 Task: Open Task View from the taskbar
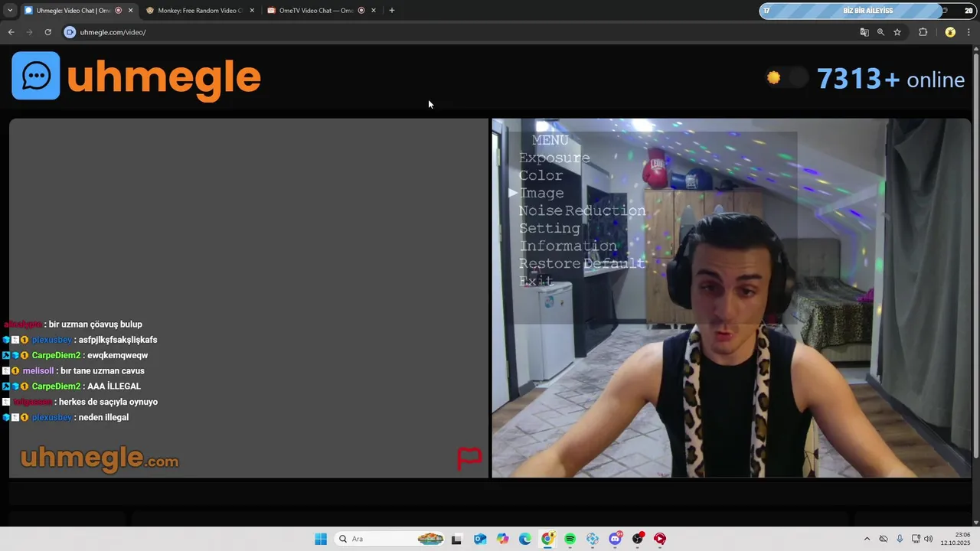[x=457, y=539]
